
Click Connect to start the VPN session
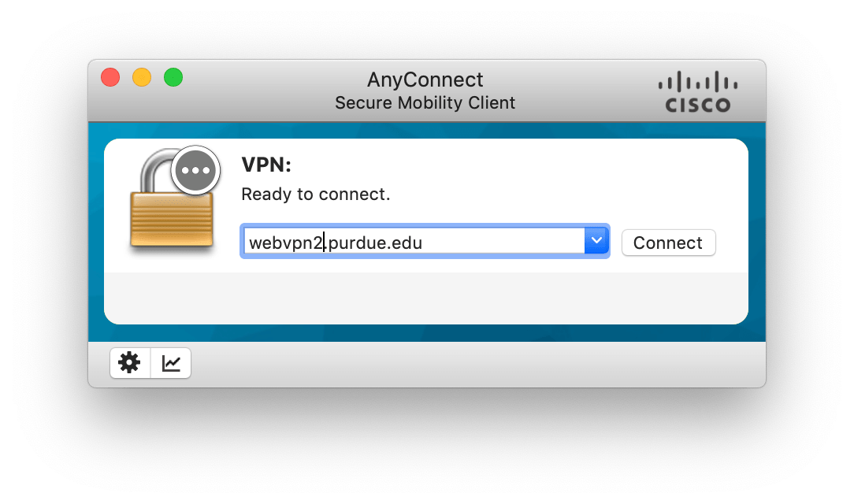coord(668,243)
